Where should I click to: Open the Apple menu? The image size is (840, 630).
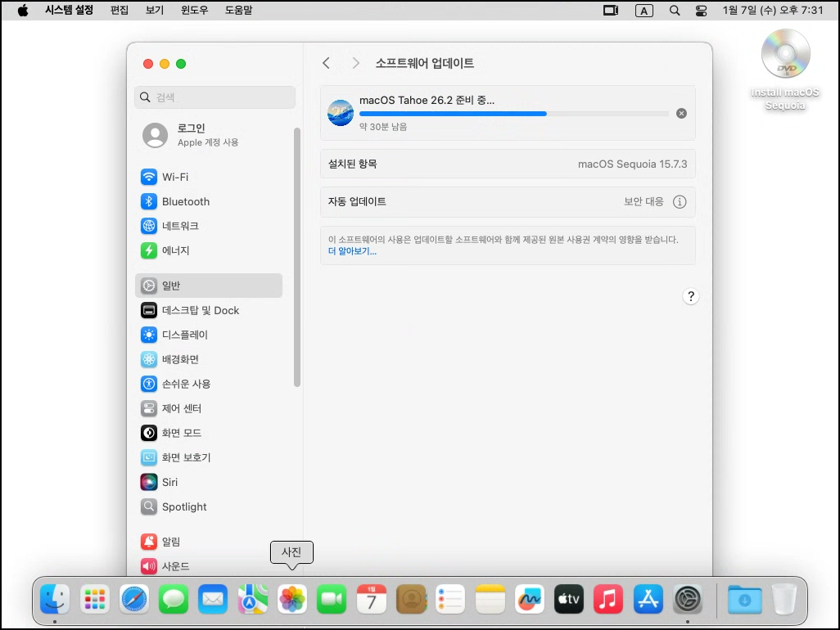coord(22,10)
